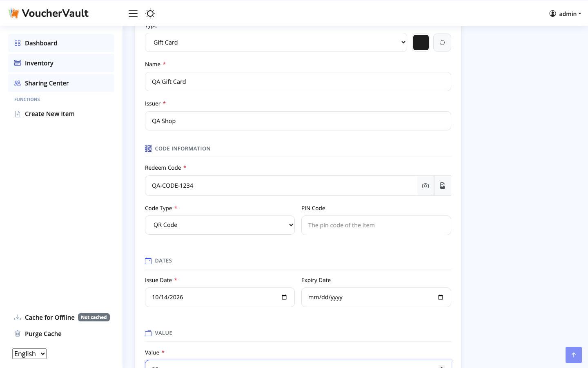This screenshot has height=368, width=588.
Task: Click the Cache for Offline download icon
Action: [18, 317]
